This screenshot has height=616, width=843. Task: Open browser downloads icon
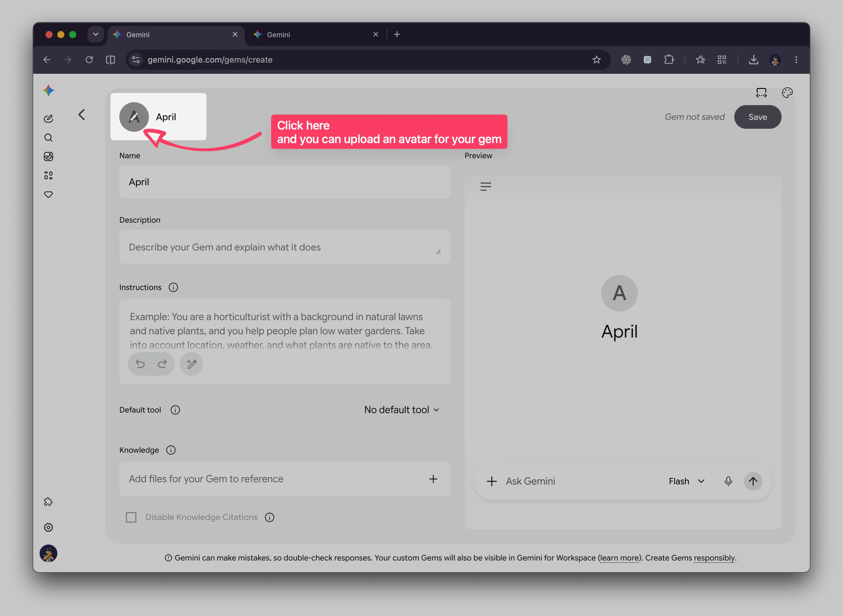754,60
